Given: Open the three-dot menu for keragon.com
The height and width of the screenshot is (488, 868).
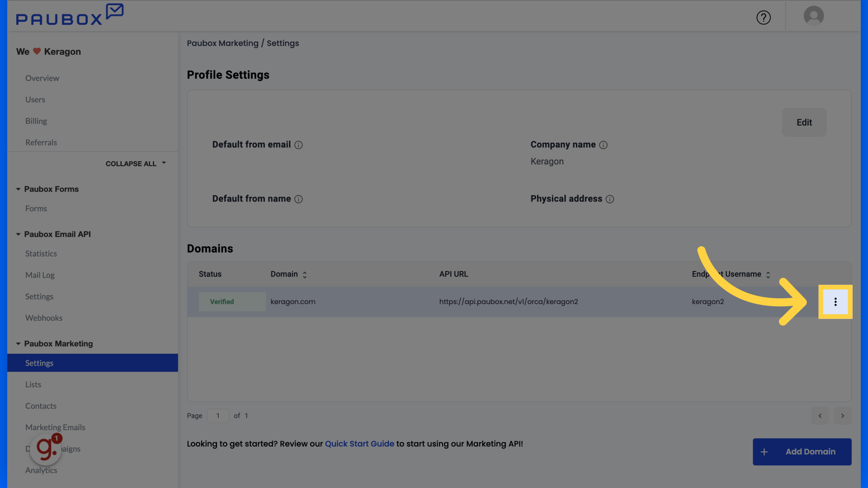Looking at the screenshot, I should tap(835, 302).
